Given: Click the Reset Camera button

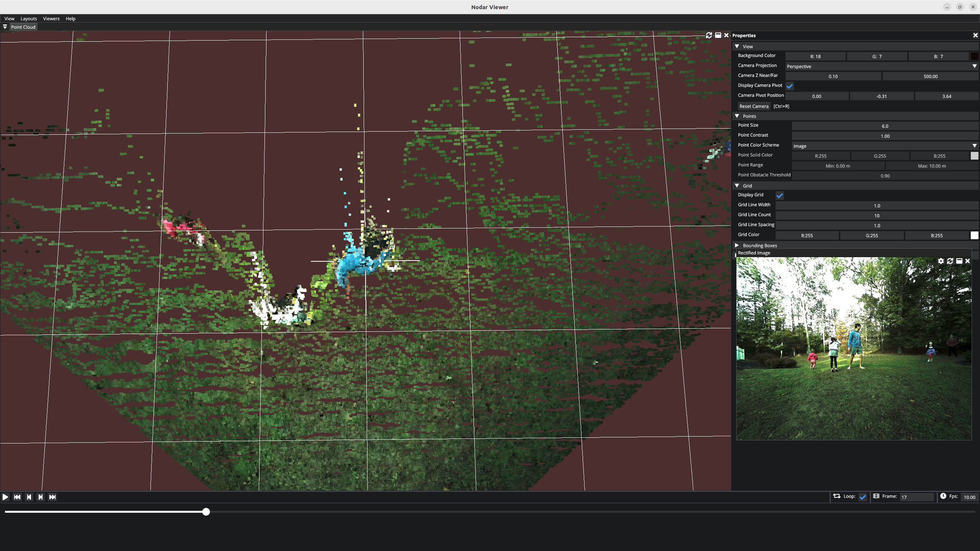Looking at the screenshot, I should pyautogui.click(x=753, y=106).
